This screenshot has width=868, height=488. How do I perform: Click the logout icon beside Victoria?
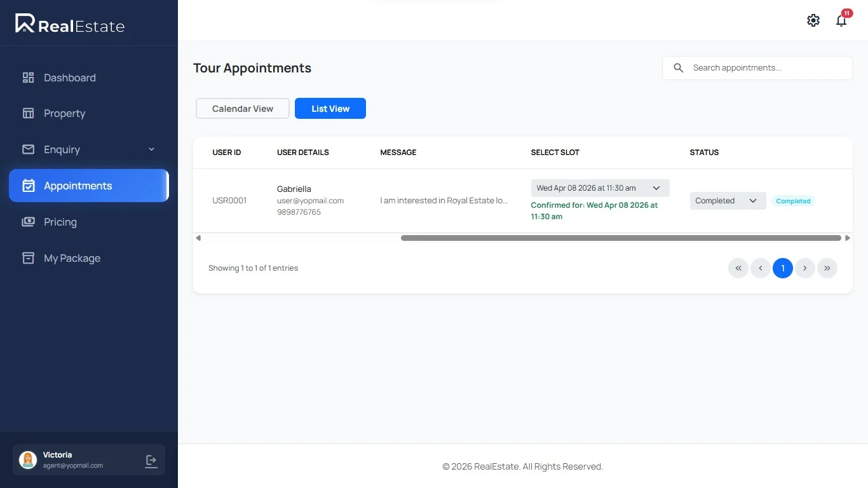click(151, 461)
